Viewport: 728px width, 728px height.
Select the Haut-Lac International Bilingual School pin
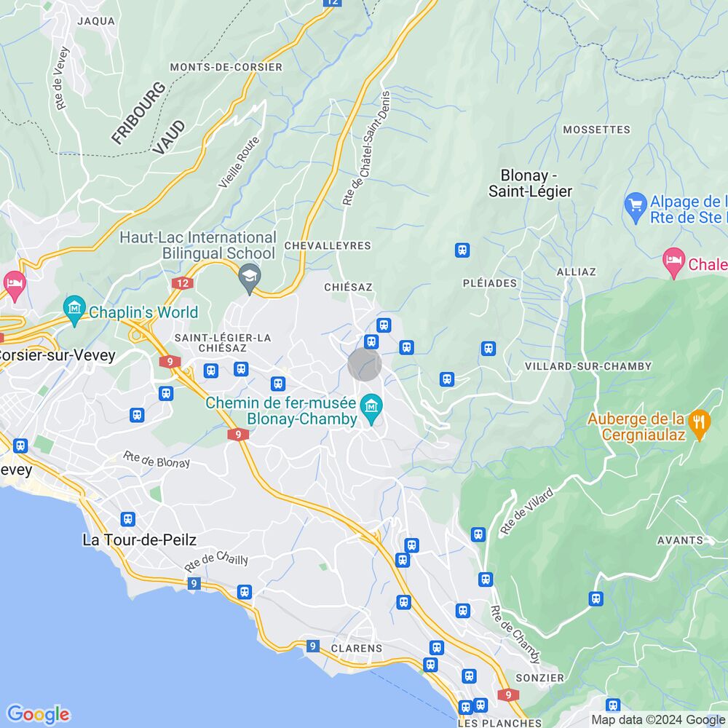pyautogui.click(x=250, y=278)
